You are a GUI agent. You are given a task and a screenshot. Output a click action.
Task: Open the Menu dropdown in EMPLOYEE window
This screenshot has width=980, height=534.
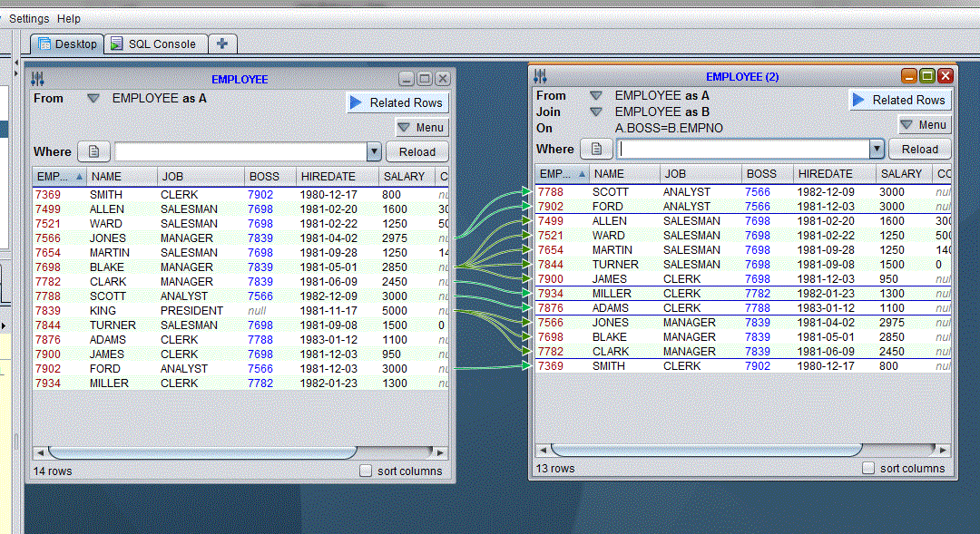coord(422,128)
